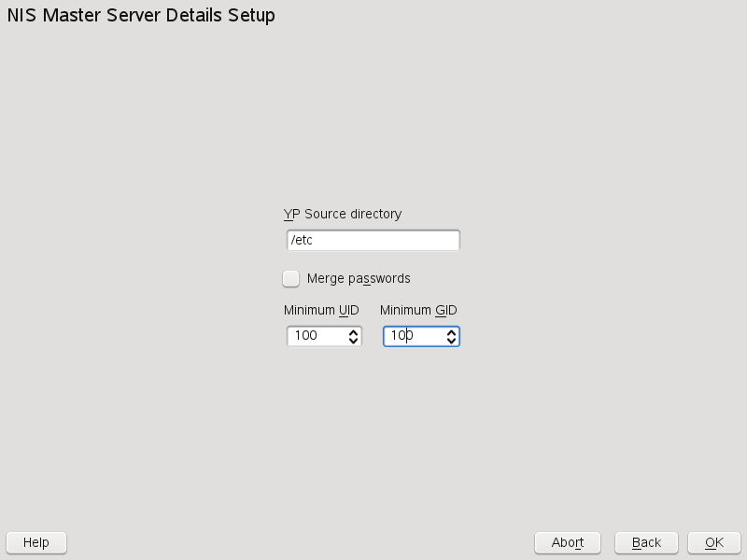Decrease Minimum UID with the down arrow

pos(353,341)
